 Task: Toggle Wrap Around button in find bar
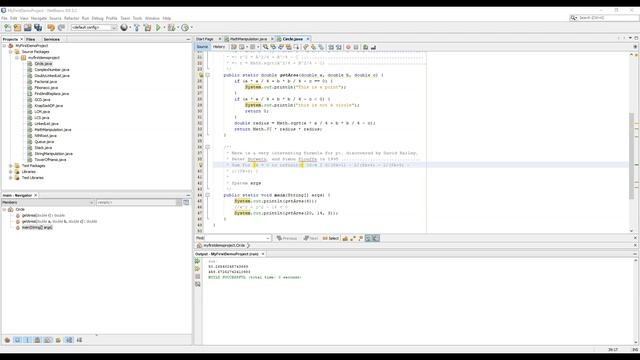coord(376,238)
